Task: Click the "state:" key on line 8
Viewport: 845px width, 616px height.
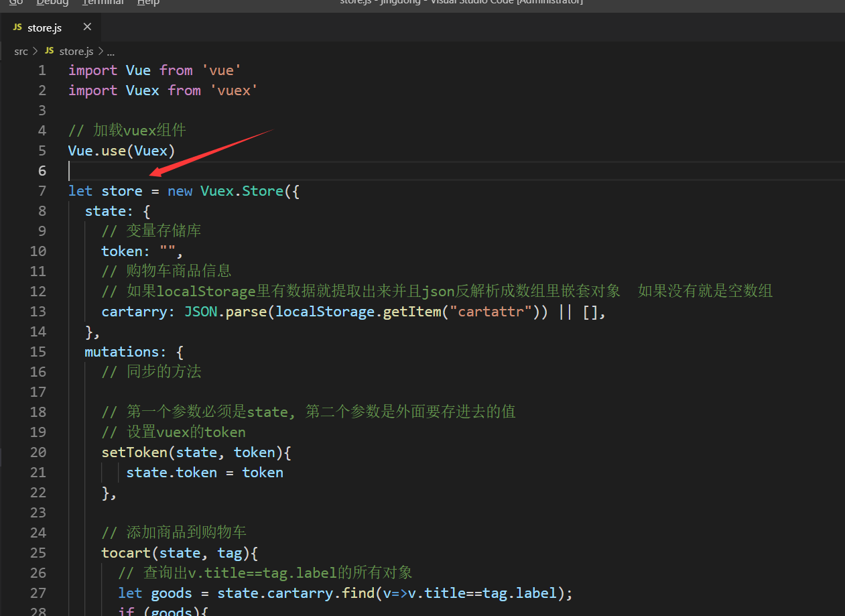Action: point(109,211)
